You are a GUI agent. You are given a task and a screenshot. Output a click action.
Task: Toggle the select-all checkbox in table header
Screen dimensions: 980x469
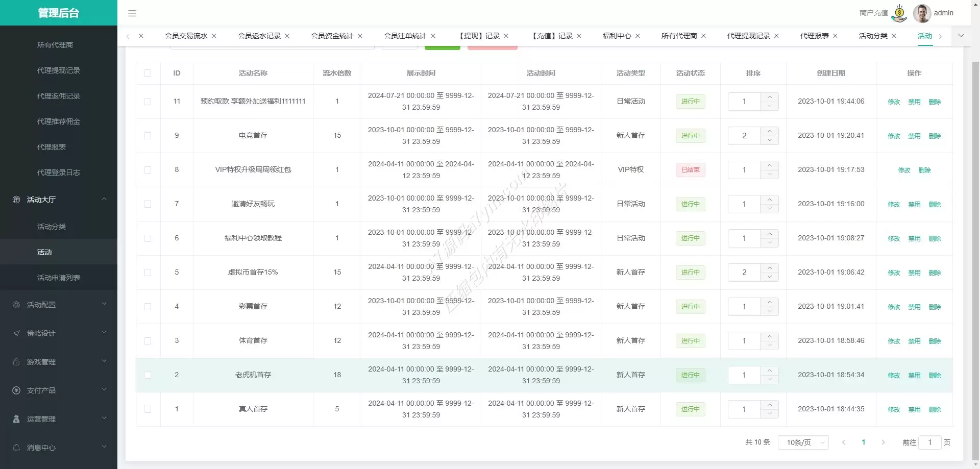148,73
